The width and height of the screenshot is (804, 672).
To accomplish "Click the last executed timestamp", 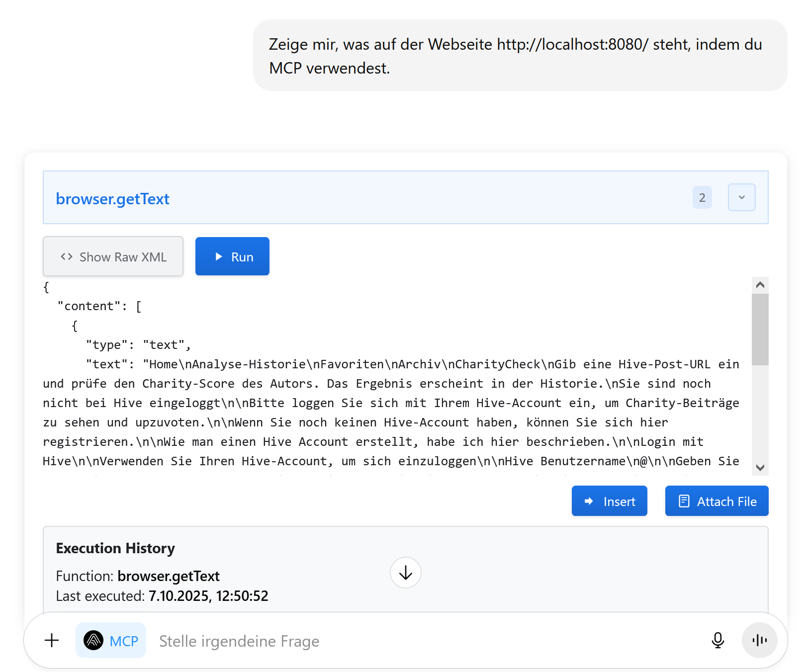I will (208, 596).
